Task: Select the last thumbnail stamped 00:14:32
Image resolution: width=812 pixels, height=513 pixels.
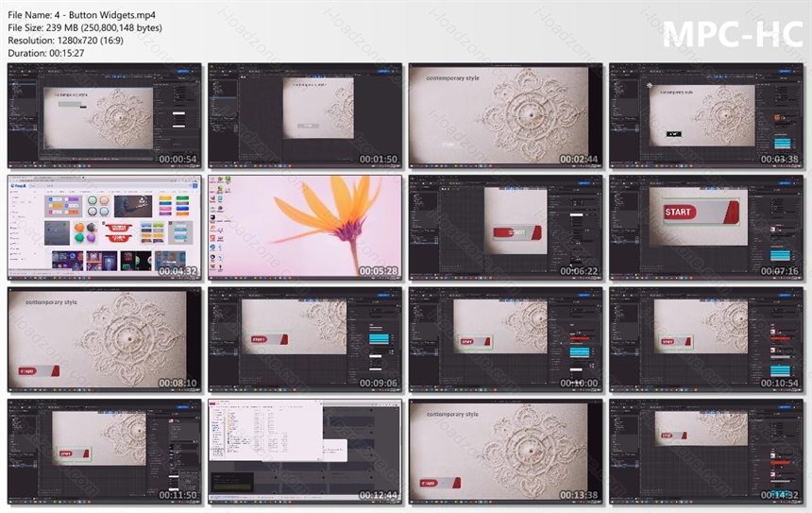Action: (x=706, y=452)
